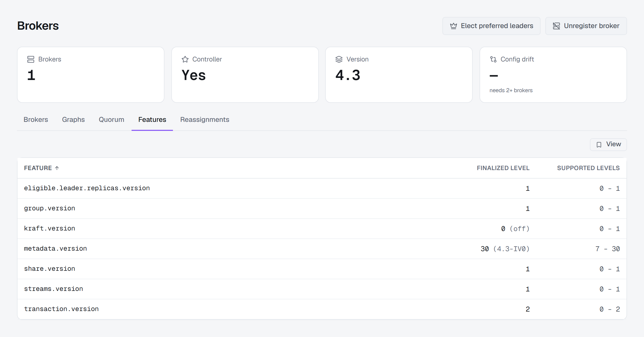Click supported levels for streams.version row
Image resolution: width=644 pixels, height=337 pixels.
[x=610, y=289]
